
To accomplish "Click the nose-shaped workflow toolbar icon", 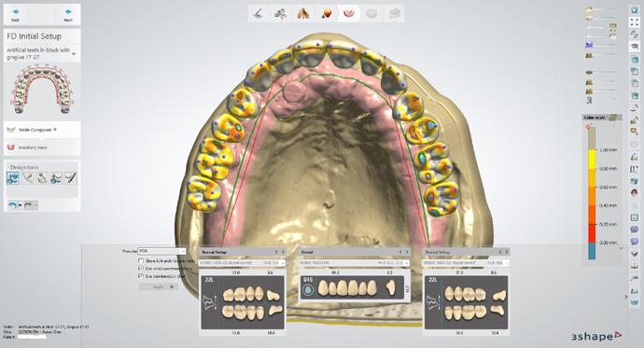I will click(x=303, y=14).
